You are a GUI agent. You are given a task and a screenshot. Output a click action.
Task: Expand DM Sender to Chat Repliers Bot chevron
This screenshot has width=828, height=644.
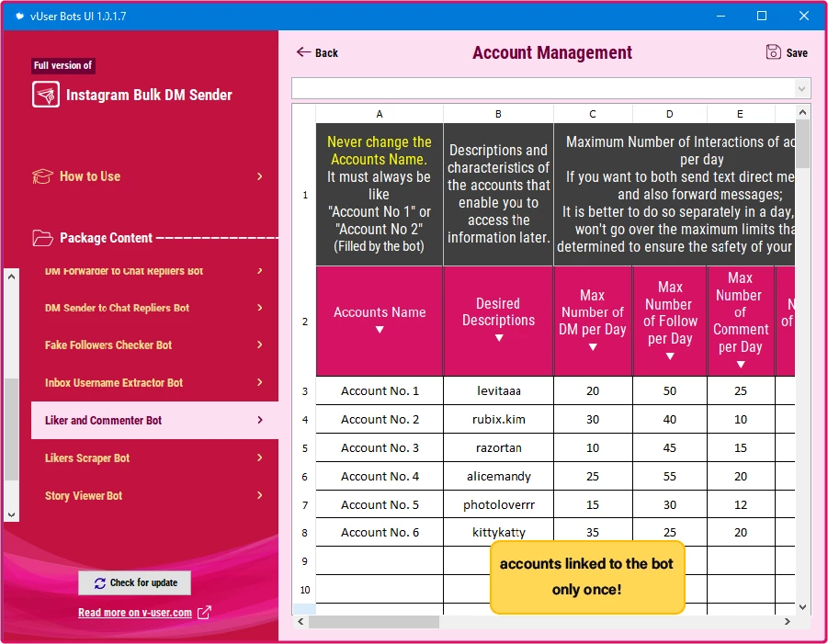pos(260,307)
